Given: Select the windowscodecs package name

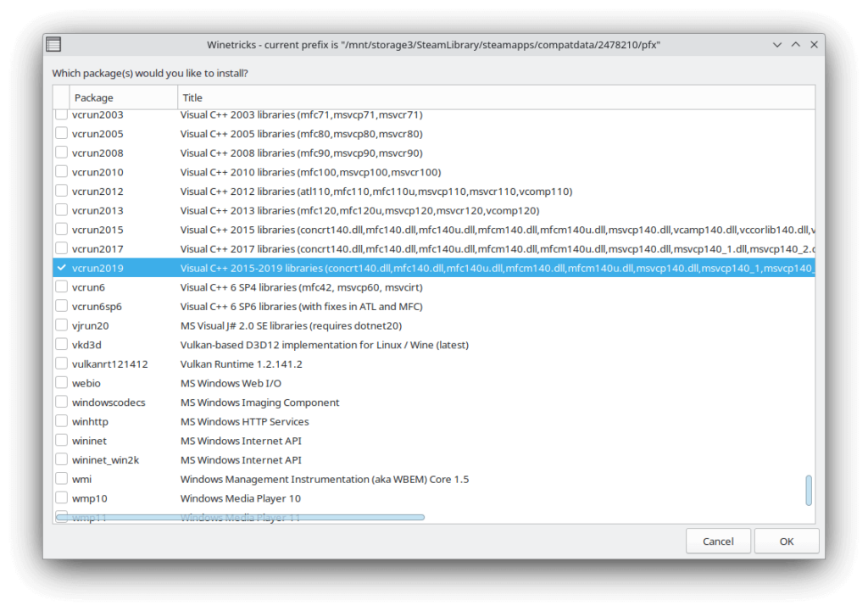Looking at the screenshot, I should (108, 403).
